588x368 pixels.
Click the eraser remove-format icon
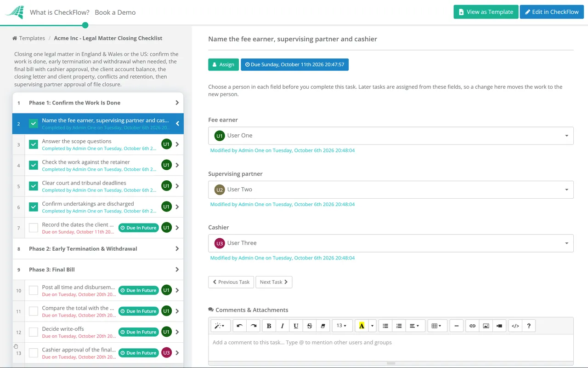coord(322,326)
